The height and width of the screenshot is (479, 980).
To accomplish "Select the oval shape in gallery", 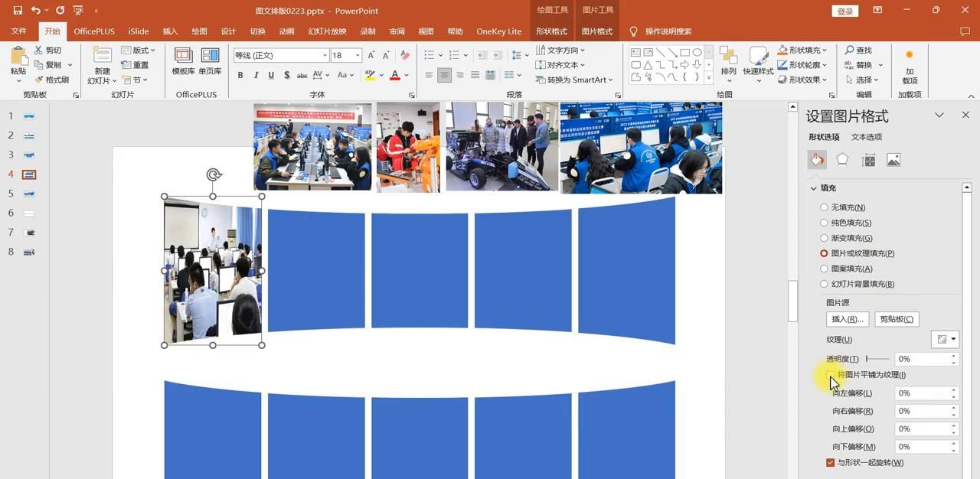I will 697,53.
